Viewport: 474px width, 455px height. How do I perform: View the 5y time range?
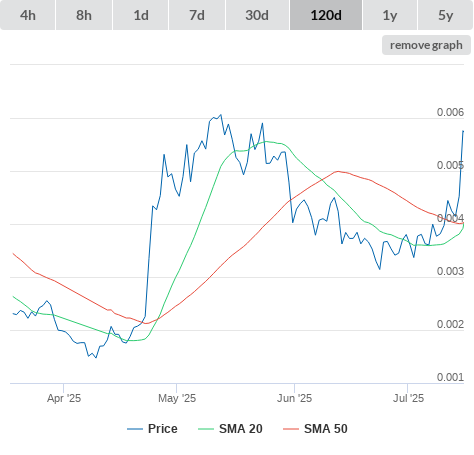click(446, 15)
